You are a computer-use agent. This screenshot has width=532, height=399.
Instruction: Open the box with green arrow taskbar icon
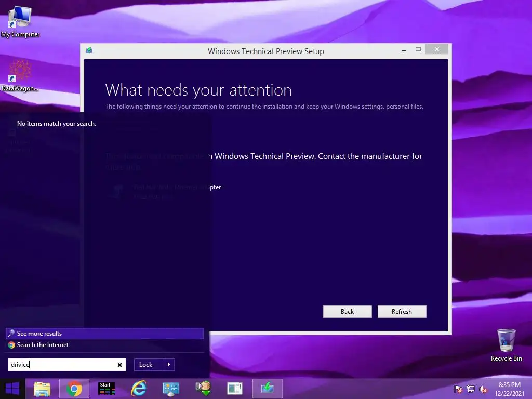[203, 389]
